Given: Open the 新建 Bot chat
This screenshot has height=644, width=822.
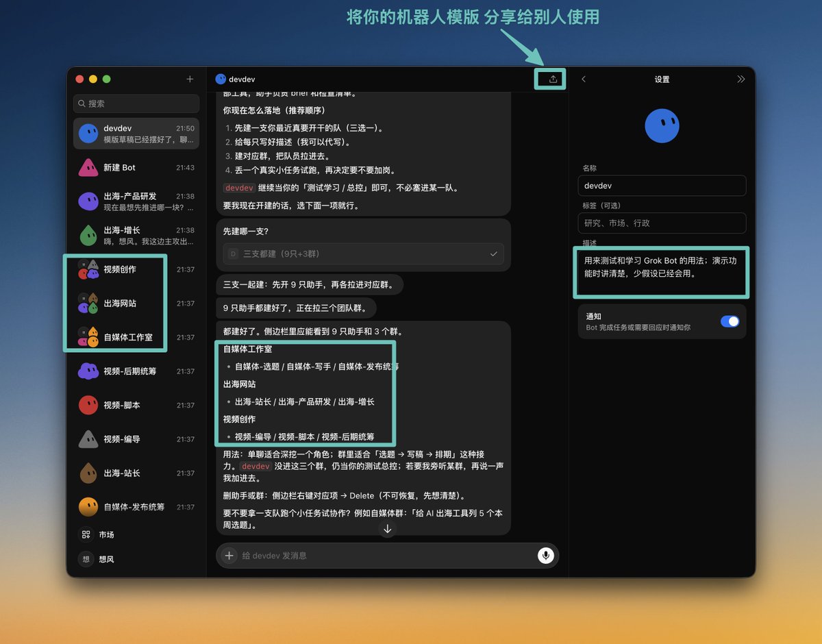Looking at the screenshot, I should pyautogui.click(x=136, y=167).
